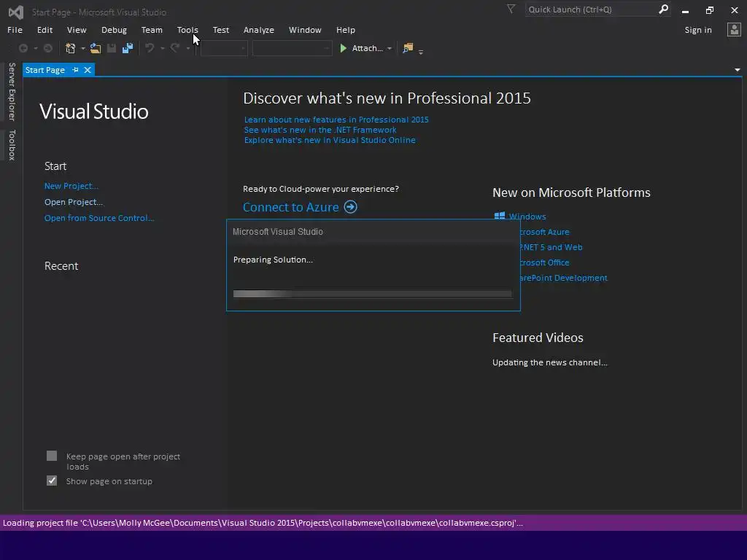Click the Windows logo icon
This screenshot has height=560, width=747.
pos(499,216)
